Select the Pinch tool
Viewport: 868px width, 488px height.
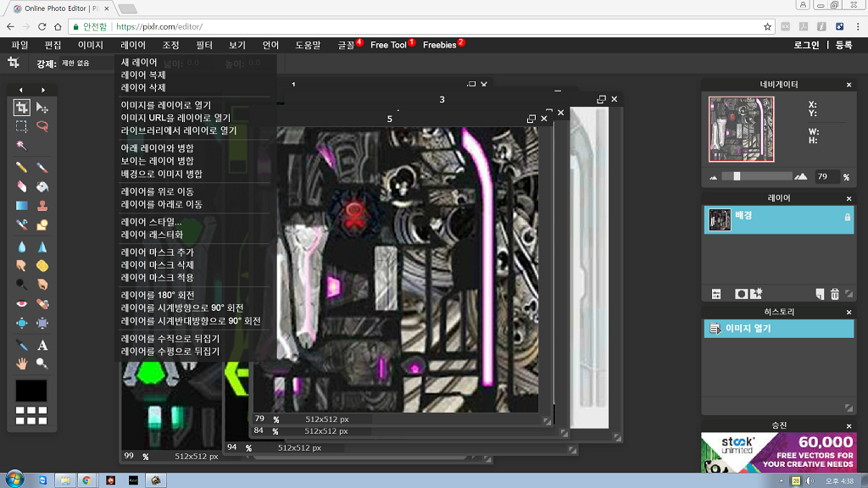click(x=42, y=323)
